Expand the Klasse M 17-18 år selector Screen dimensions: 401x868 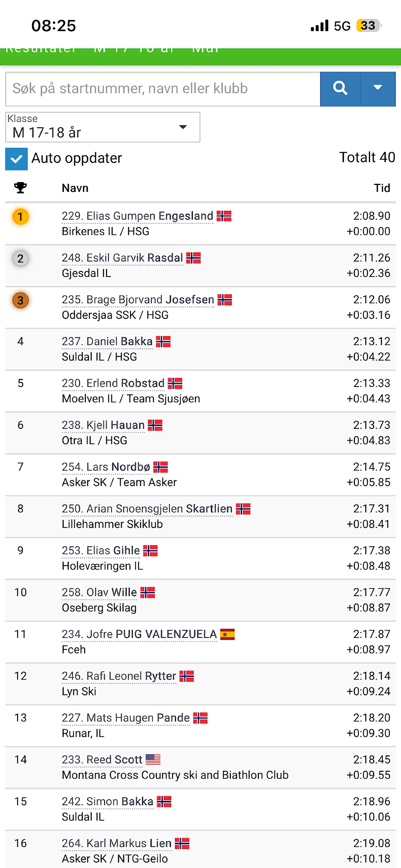pyautogui.click(x=103, y=127)
